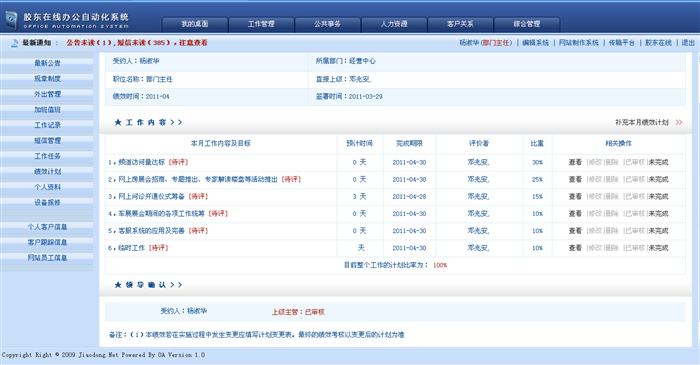The width and height of the screenshot is (700, 365).
Task: Click the OA system logo icon
Action: coord(11,20)
